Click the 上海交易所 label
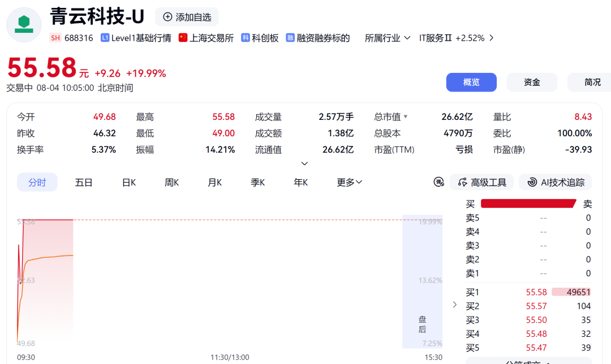 point(211,38)
